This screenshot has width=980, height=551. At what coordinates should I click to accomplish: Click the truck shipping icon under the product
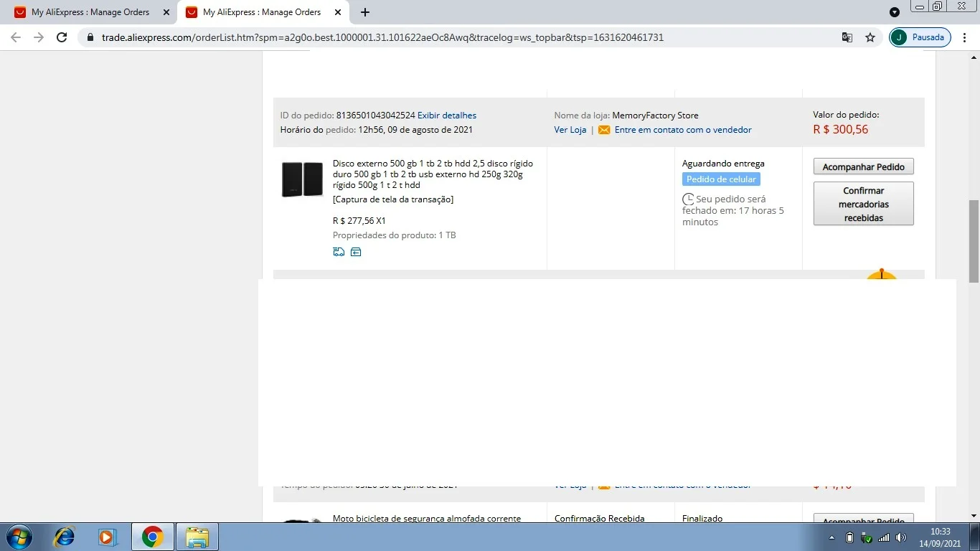[x=339, y=252]
